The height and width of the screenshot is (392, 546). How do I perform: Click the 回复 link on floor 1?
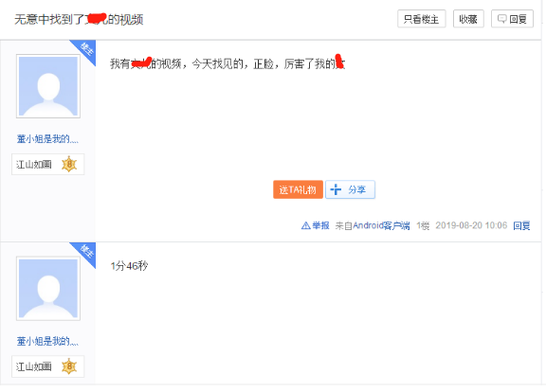tap(521, 225)
